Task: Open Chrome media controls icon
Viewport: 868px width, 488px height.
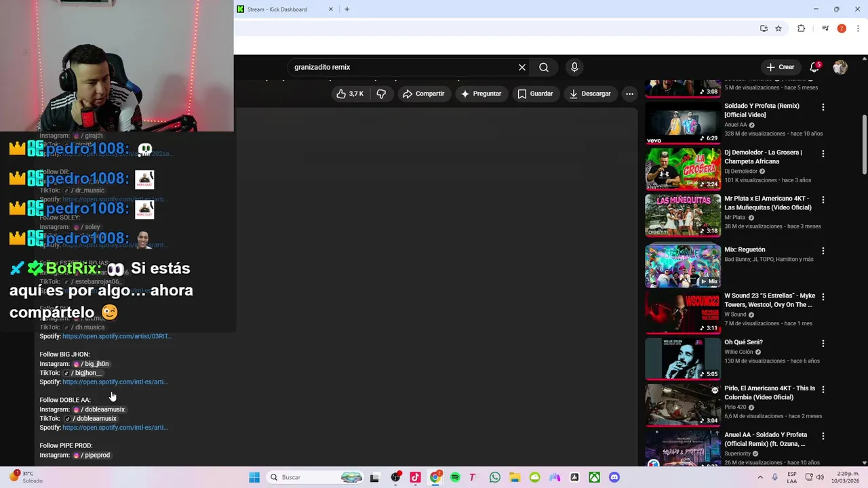Action: click(825, 28)
